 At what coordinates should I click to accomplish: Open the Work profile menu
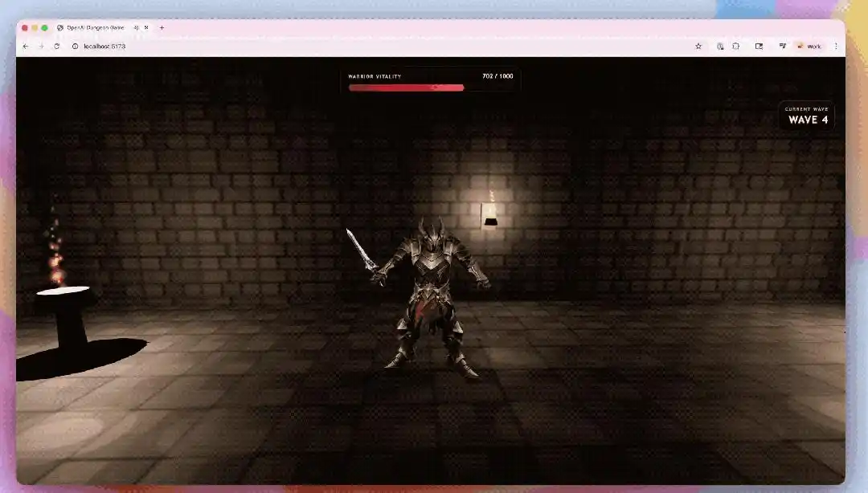coord(809,47)
